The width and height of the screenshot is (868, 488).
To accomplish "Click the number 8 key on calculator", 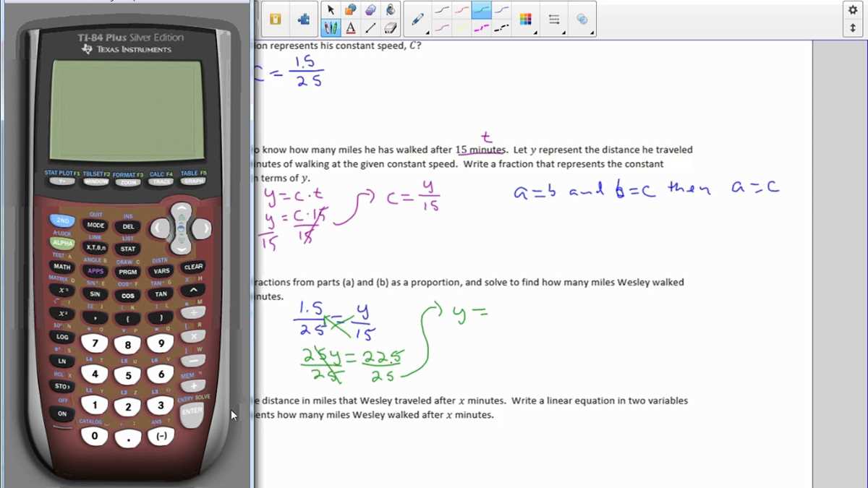I will (128, 345).
